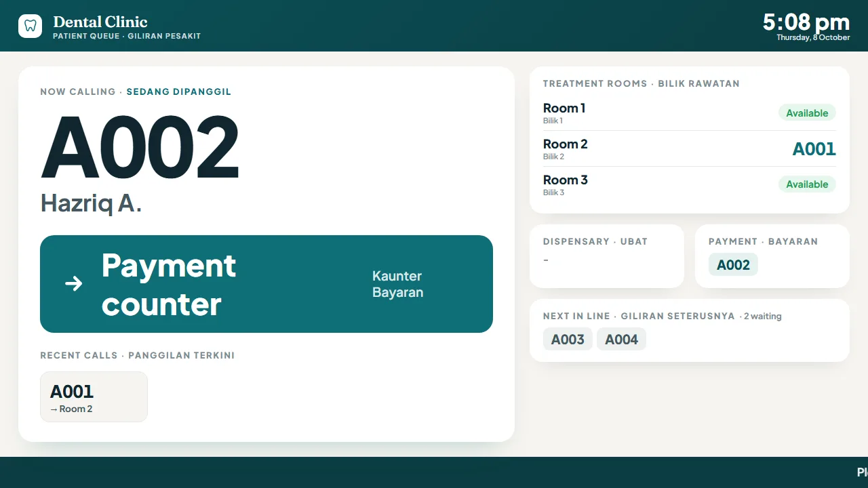Click the large A002 number being called
Image resolution: width=868 pixels, height=488 pixels.
coord(140,148)
